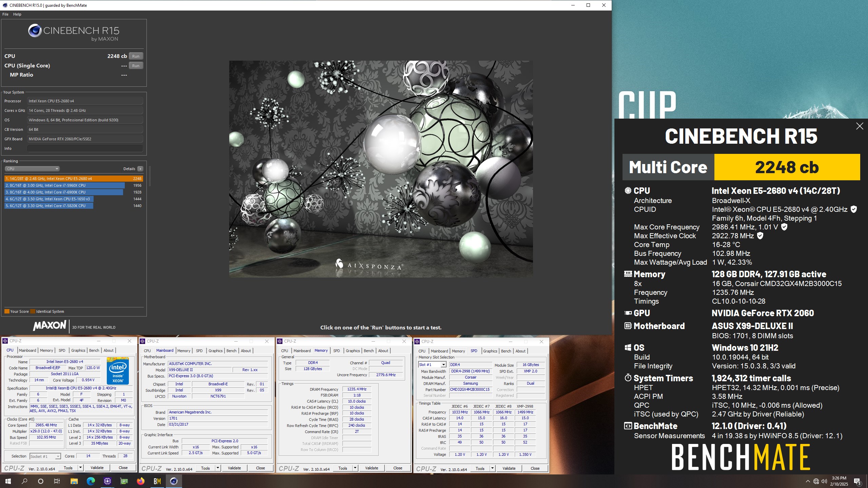Select the E5-1650 v3 ranking row
The height and width of the screenshot is (488, 868).
click(x=74, y=199)
